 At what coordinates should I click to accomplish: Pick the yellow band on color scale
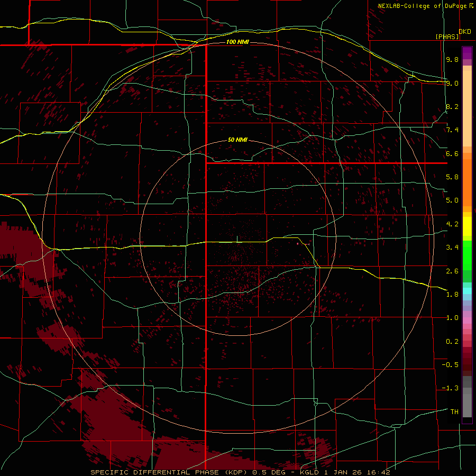tap(467, 226)
